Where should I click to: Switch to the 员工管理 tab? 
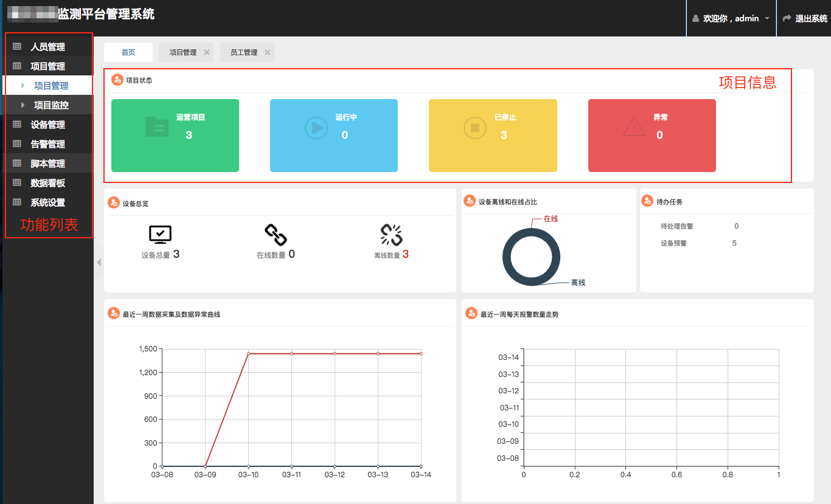(243, 52)
